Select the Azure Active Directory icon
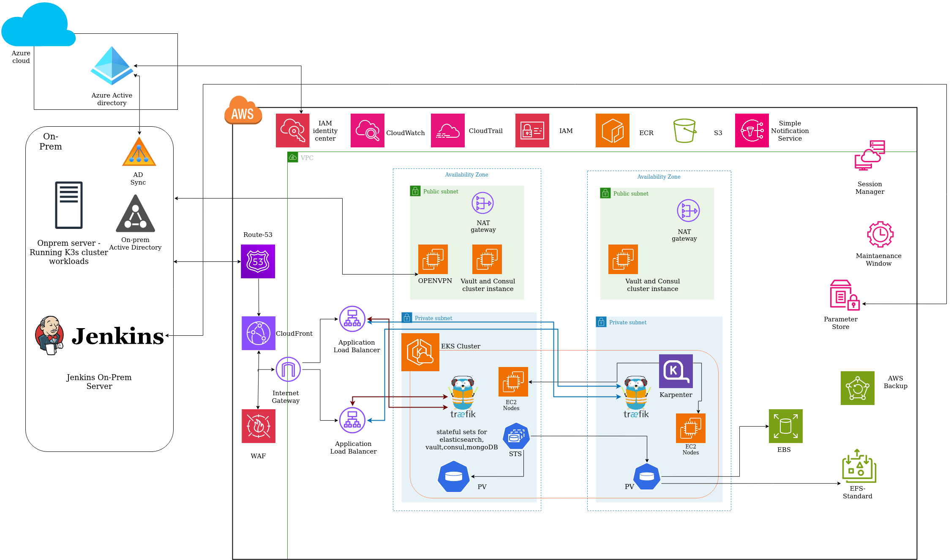The height and width of the screenshot is (560, 951). pyautogui.click(x=112, y=66)
